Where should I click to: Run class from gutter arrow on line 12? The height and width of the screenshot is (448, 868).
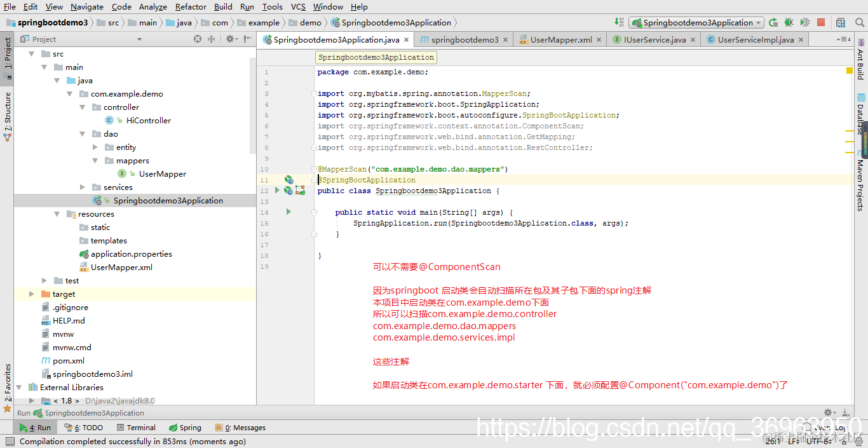tap(277, 190)
